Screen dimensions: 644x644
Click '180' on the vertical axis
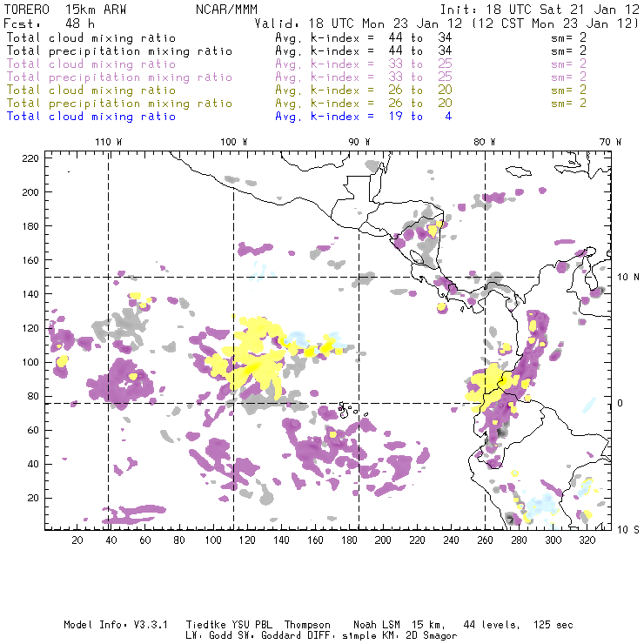(x=30, y=226)
